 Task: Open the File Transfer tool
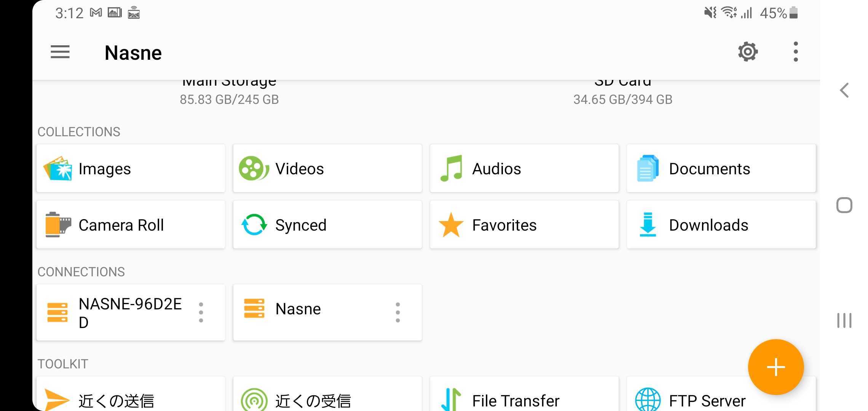[x=524, y=394]
